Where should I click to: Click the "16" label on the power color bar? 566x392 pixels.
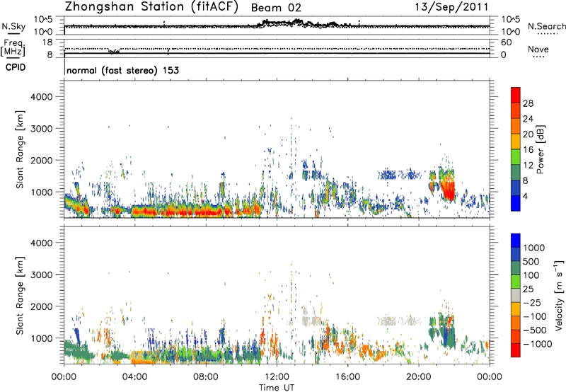(x=528, y=150)
